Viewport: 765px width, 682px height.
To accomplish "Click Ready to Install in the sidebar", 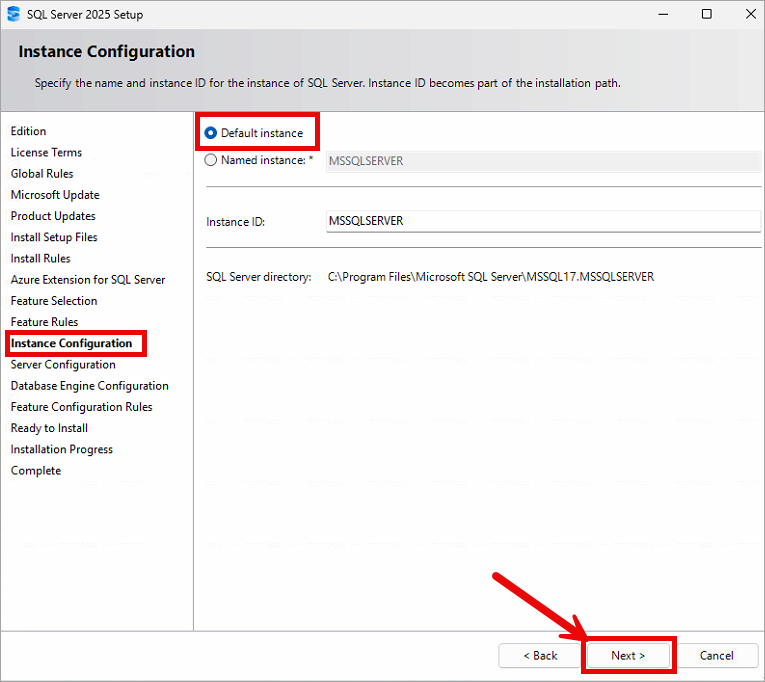I will pos(49,428).
